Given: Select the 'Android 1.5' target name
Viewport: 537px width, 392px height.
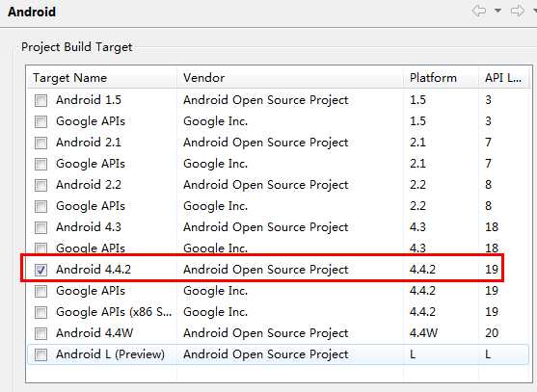Looking at the screenshot, I should coord(89,100).
